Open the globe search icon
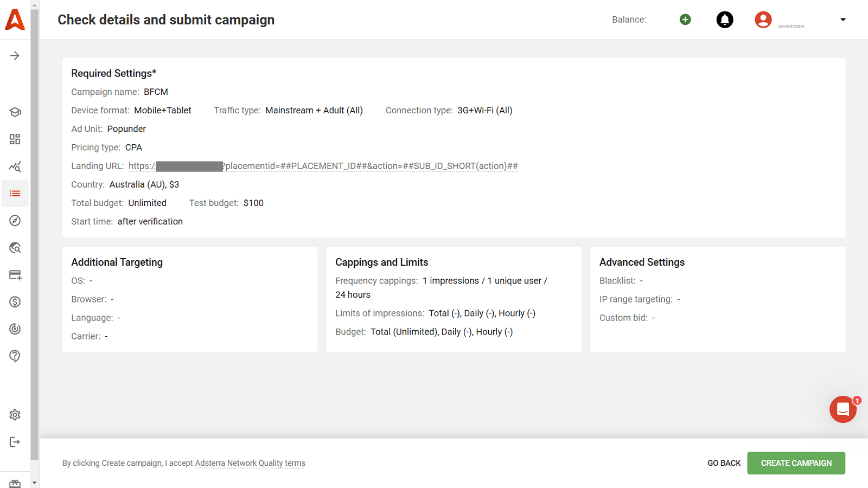This screenshot has height=488, width=868. coord(15,248)
